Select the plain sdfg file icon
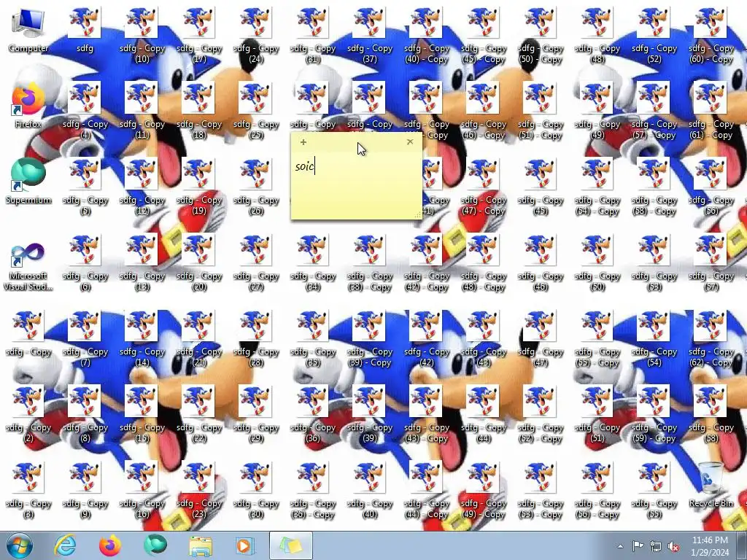This screenshot has height=560, width=747. [85, 29]
